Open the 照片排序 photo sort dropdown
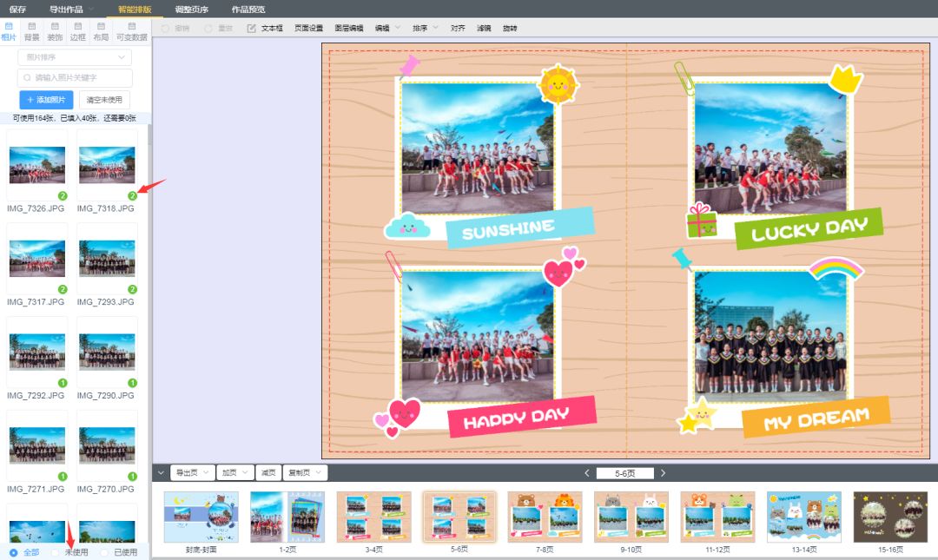The image size is (938, 560). point(75,57)
